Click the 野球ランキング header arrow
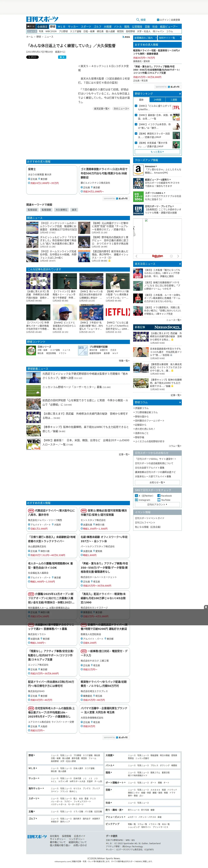This screenshot has width=208, height=868. pyautogui.click(x=180, y=94)
